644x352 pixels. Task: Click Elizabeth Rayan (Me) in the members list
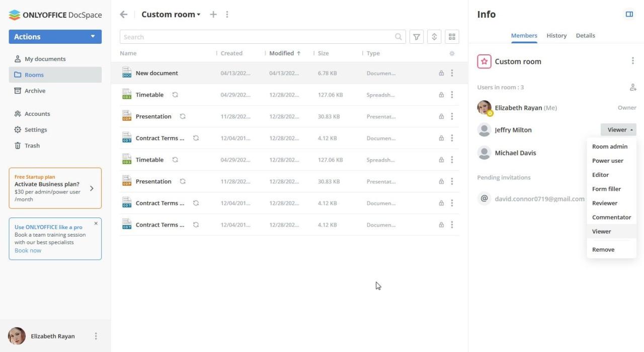(x=526, y=108)
